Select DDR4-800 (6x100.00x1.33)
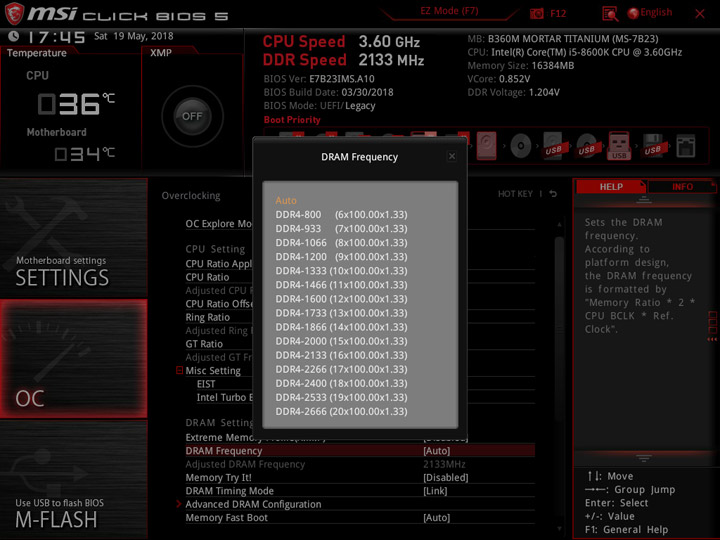This screenshot has height=540, width=720. pos(341,214)
